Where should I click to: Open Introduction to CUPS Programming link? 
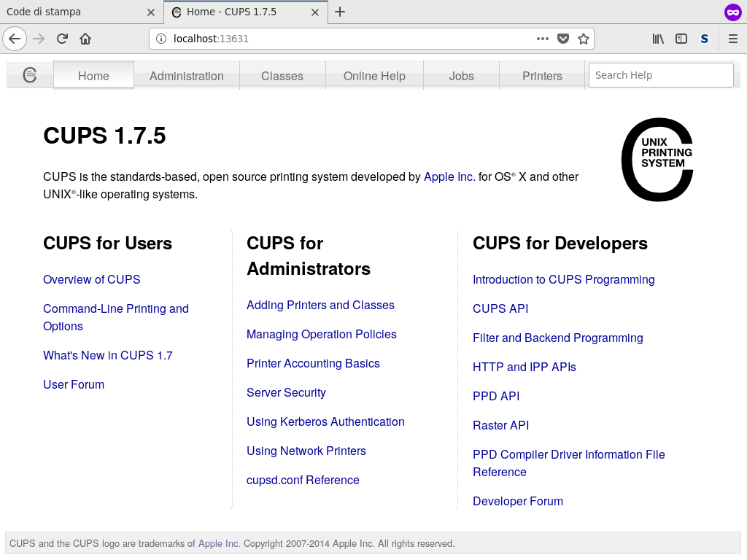click(564, 279)
